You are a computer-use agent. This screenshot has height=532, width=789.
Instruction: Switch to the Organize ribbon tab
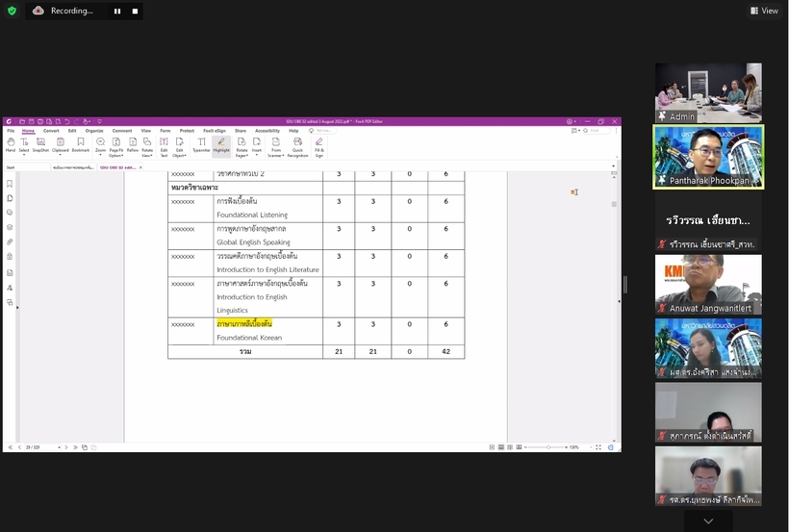[94, 131]
